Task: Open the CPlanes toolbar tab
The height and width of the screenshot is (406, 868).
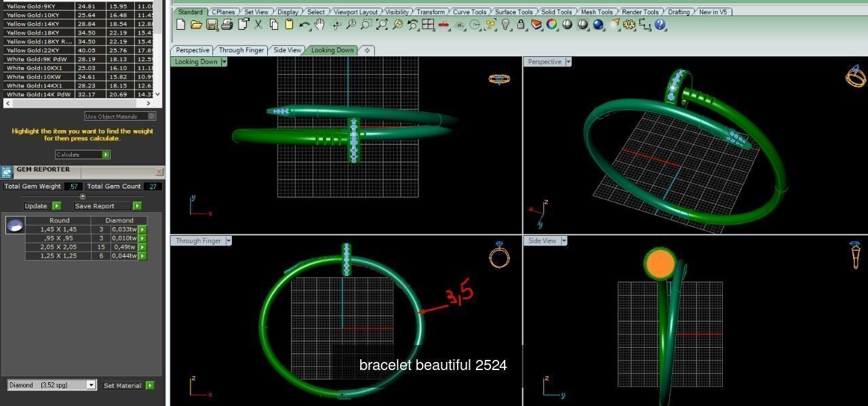Action: tap(223, 12)
